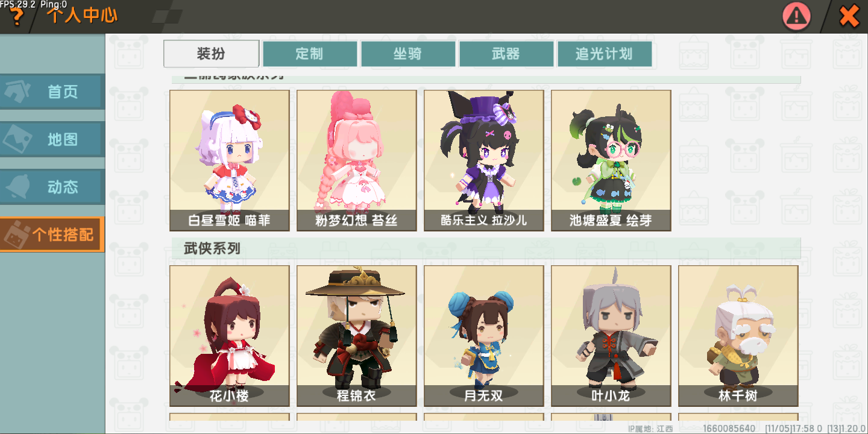Click the orange question mark help icon
This screenshot has height=434, width=868.
16,17
